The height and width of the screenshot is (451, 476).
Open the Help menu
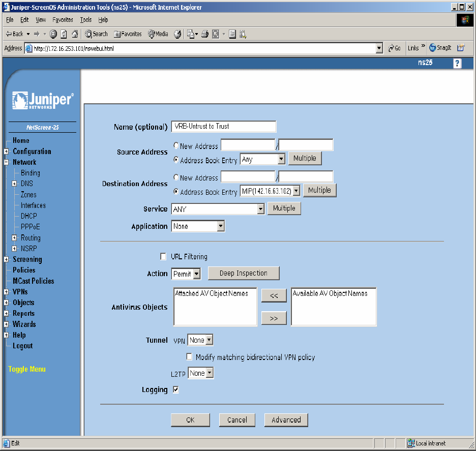(x=103, y=20)
